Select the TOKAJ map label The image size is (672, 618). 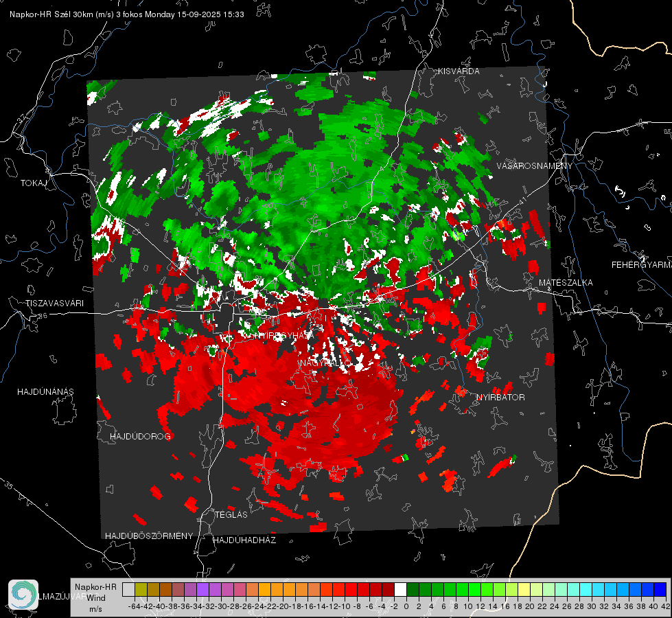34,183
